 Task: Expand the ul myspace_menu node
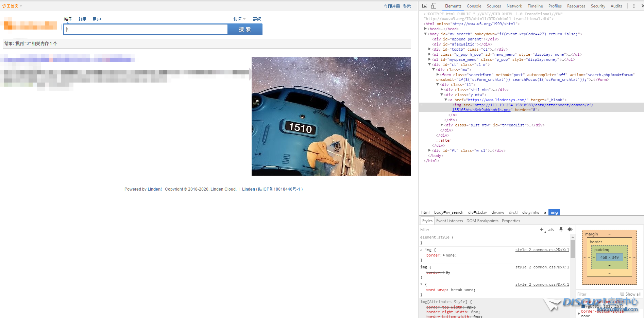(429, 59)
